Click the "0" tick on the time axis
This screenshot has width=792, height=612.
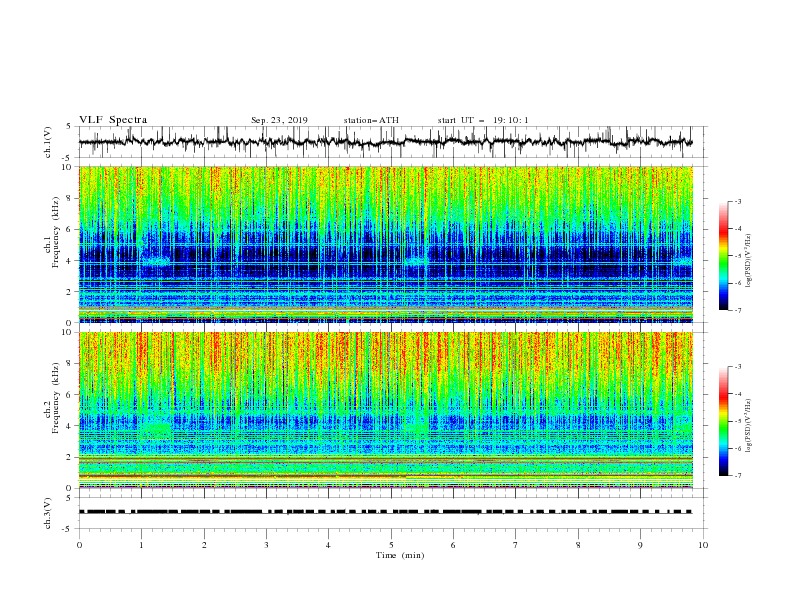pyautogui.click(x=79, y=545)
